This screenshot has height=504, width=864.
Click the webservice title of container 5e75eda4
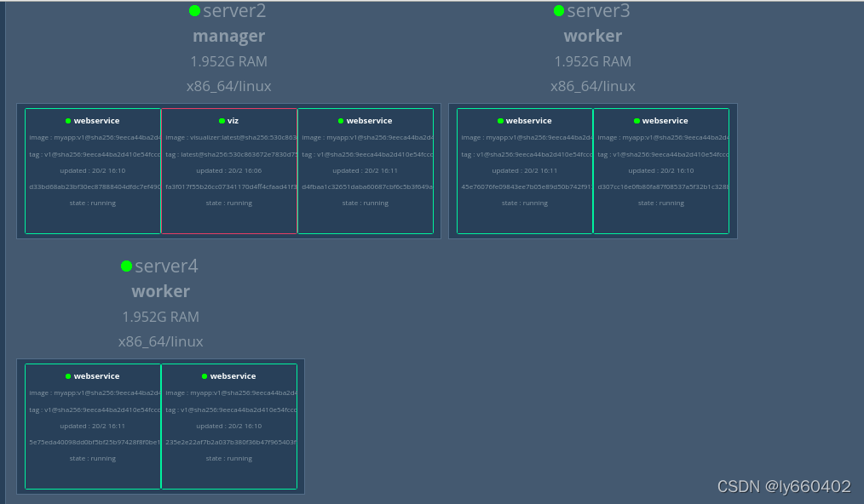tap(96, 376)
